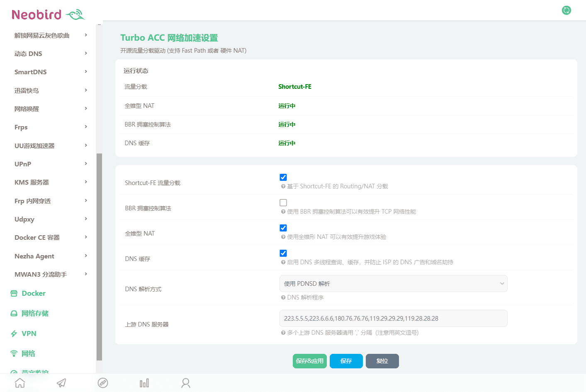This screenshot has height=392, width=586.
Task: Uncheck 全锥型 NAT checkbox
Action: click(x=283, y=228)
